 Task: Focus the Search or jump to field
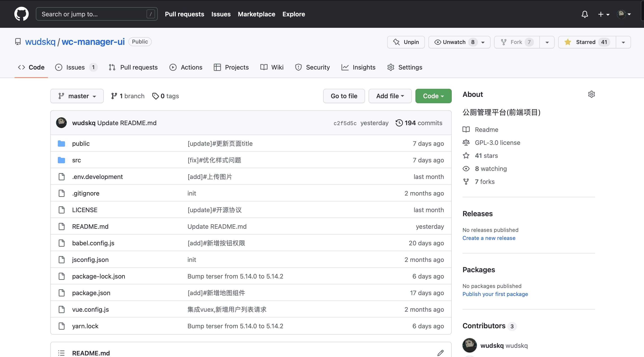point(97,14)
